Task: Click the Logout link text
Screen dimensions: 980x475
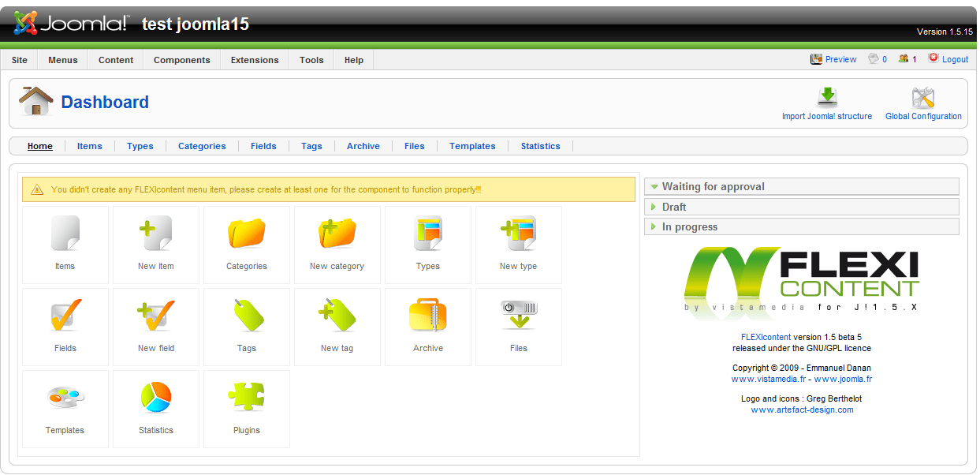Action: [955, 59]
